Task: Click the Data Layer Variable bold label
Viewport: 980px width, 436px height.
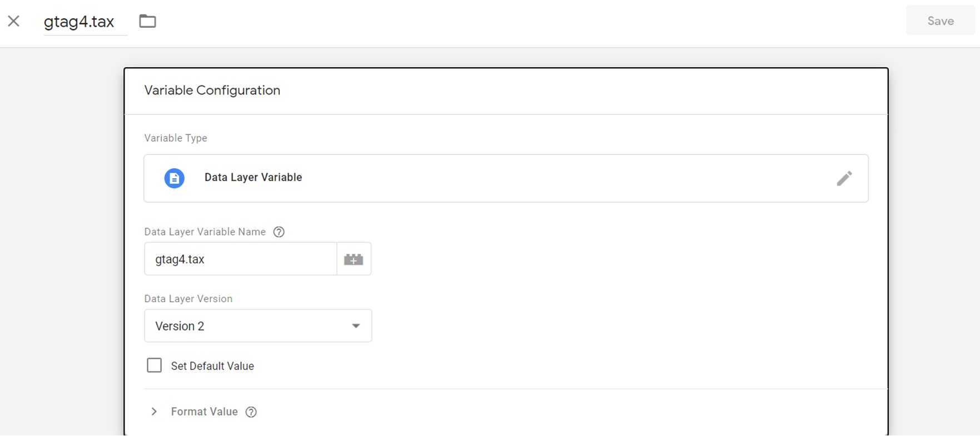Action: 253,178
